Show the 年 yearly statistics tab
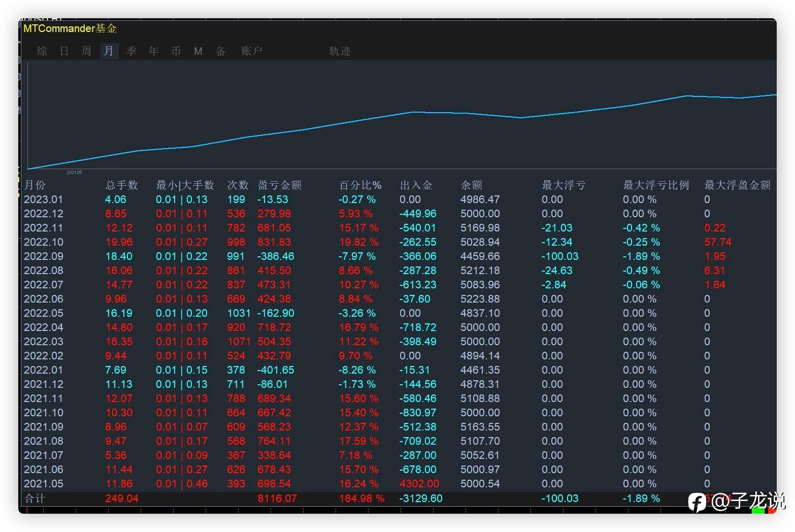Screen dimensions: 795x532 point(153,51)
